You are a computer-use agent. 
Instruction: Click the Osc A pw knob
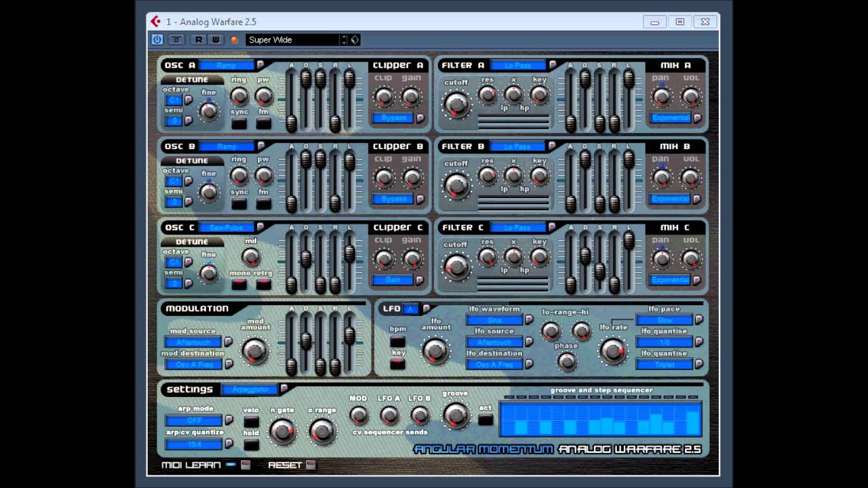(x=264, y=96)
